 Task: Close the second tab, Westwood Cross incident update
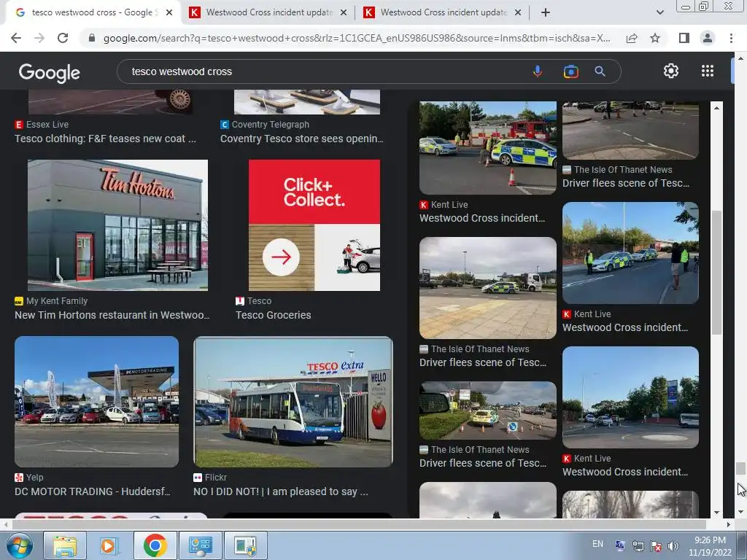[344, 12]
